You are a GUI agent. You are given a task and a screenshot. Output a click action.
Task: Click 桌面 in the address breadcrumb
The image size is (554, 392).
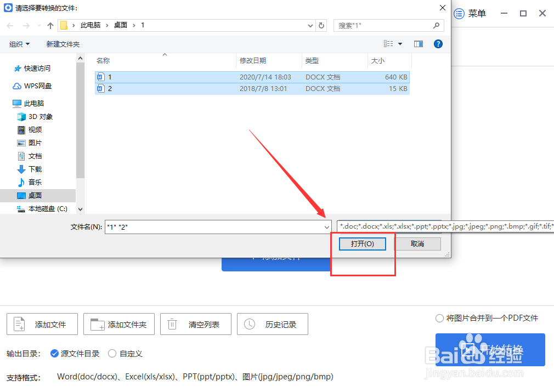point(121,25)
